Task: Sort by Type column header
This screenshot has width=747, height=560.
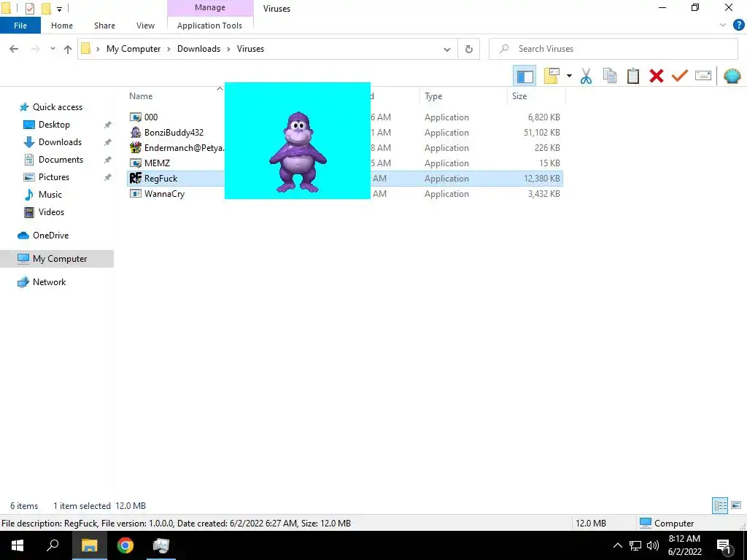Action: pos(433,96)
